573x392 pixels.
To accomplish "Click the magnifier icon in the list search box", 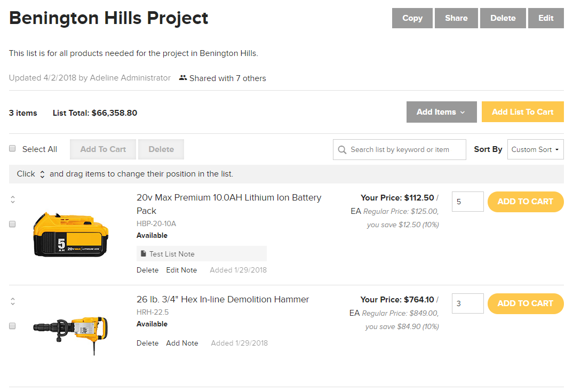I will point(342,150).
